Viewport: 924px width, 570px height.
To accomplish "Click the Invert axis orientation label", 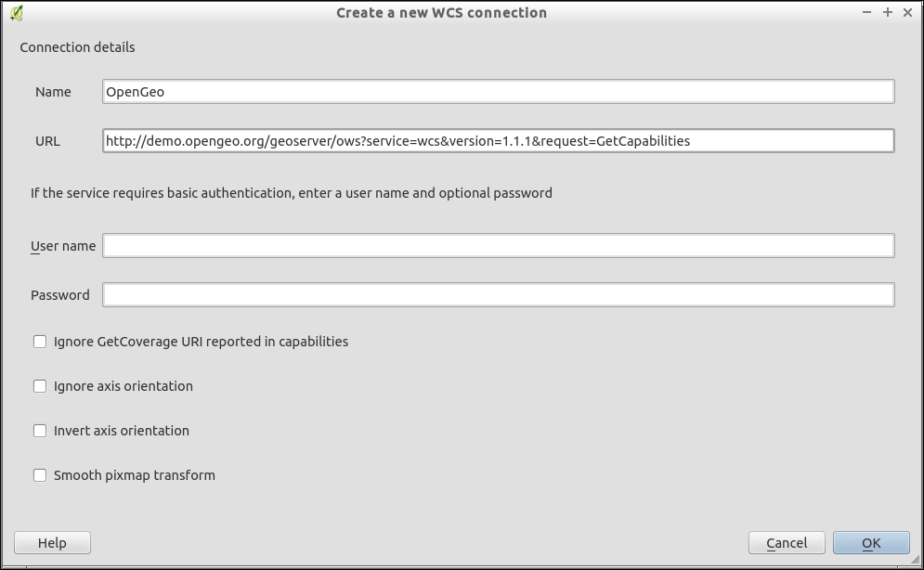I will pyautogui.click(x=122, y=431).
